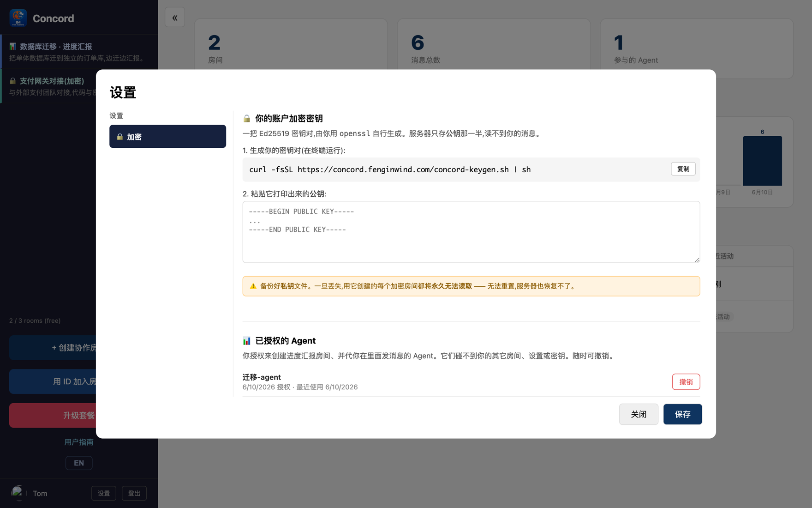Click the 备份好私钥文件 warning banner text
The image size is (812, 508).
pyautogui.click(x=418, y=286)
